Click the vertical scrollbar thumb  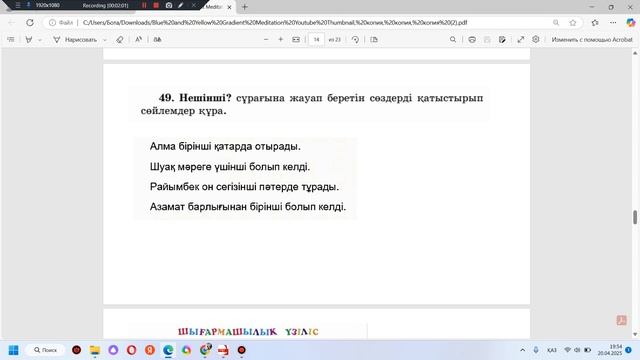coord(635,217)
